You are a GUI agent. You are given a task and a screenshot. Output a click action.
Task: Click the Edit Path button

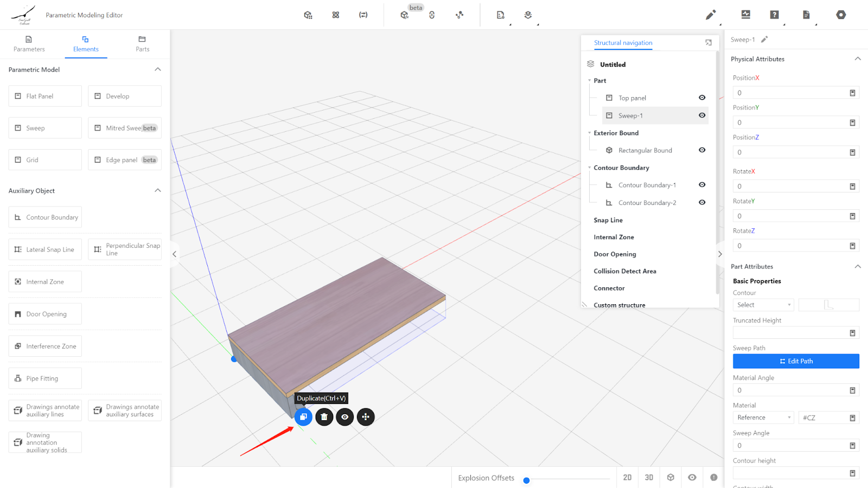796,361
